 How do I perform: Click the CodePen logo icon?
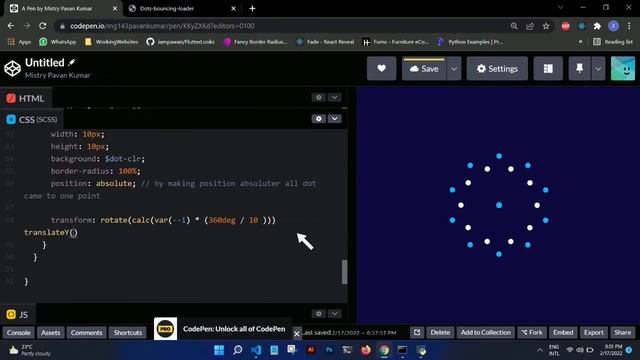12,68
